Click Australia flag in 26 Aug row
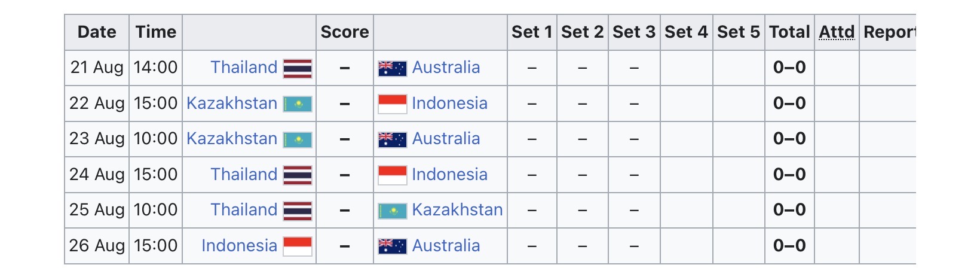This screenshot has height=280, width=980. pyautogui.click(x=393, y=246)
